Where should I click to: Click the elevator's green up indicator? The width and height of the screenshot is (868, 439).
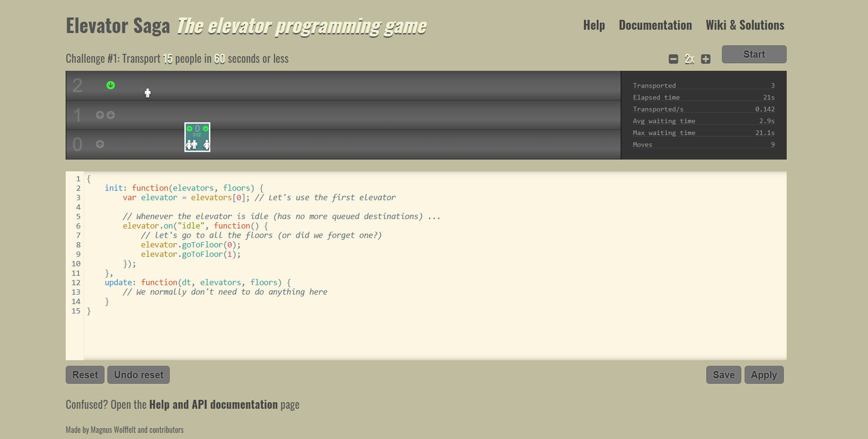click(x=189, y=129)
